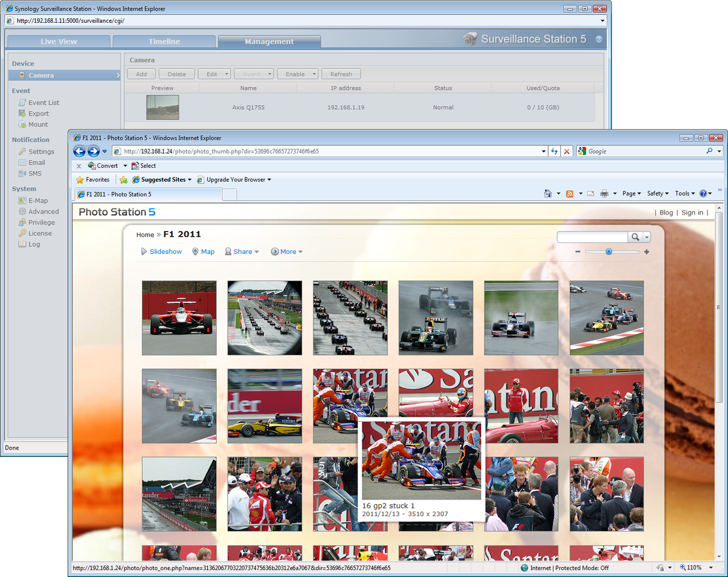The width and height of the screenshot is (728, 577).
Task: Go forward with the browser Forward arrow
Action: 94,151
